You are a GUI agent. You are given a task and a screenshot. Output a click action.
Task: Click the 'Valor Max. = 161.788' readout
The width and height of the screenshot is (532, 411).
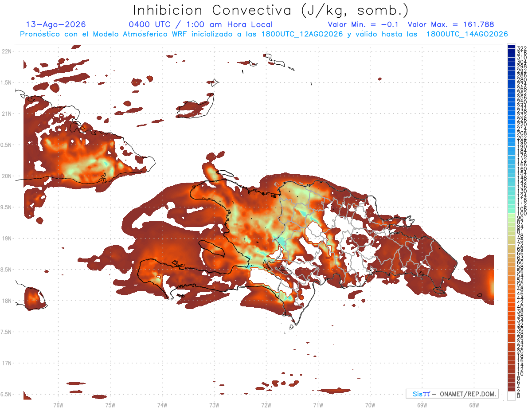(451, 25)
